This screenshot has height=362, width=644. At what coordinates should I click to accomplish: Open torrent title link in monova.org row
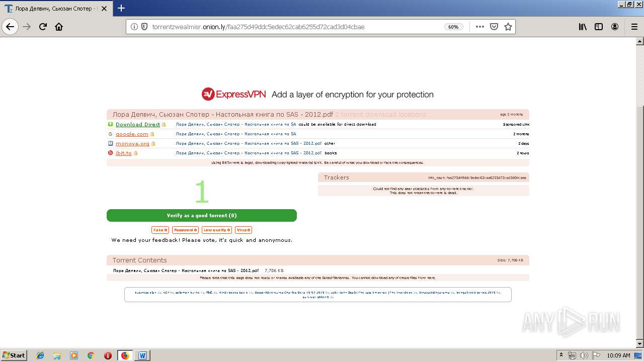tap(249, 143)
